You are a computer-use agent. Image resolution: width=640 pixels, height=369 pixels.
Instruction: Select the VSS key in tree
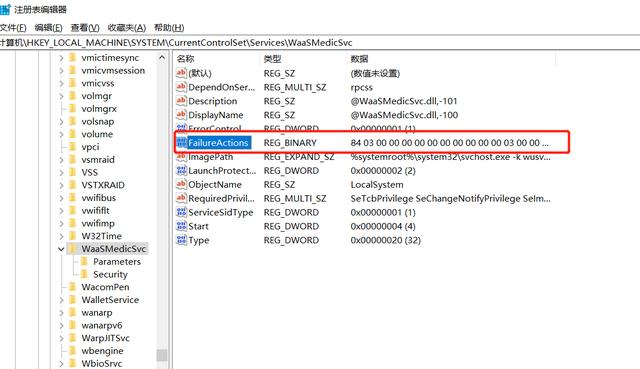pos(89,172)
